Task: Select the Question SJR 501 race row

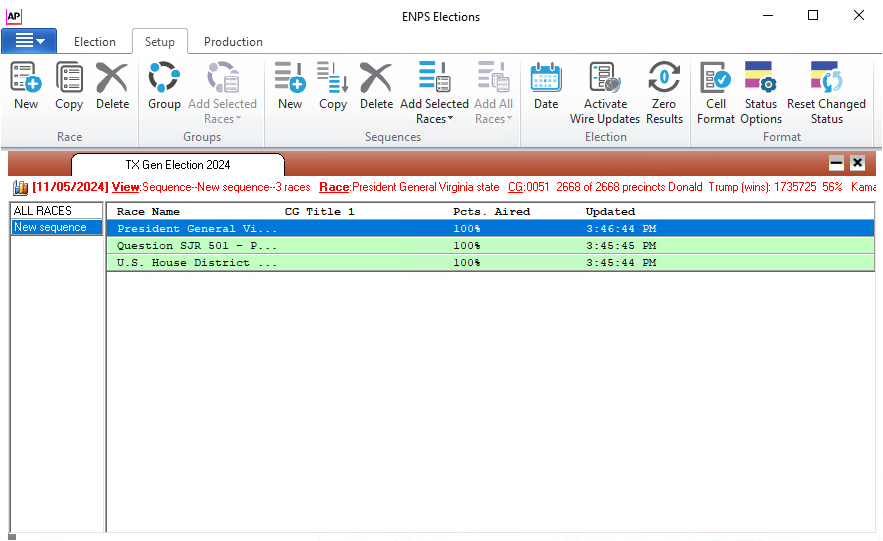Action: (490, 245)
